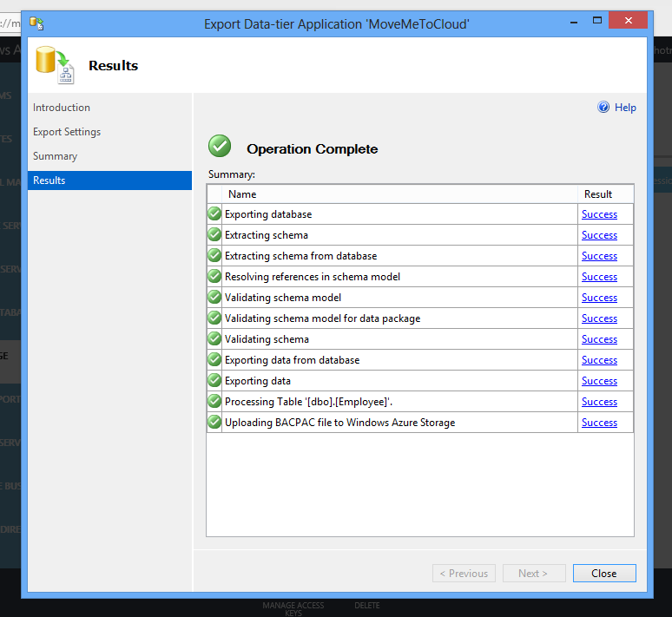This screenshot has height=617, width=672.
Task: Go to the Export Settings step
Action: click(67, 132)
